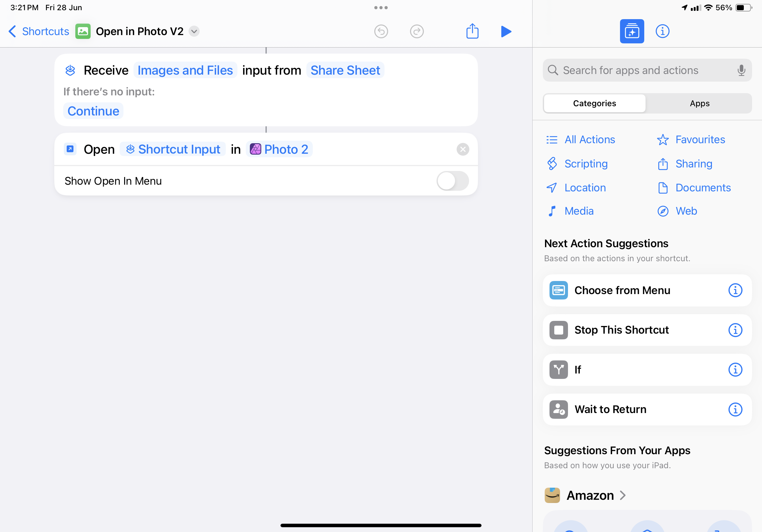
Task: Open shortcut info with the info icon
Action: tap(662, 31)
